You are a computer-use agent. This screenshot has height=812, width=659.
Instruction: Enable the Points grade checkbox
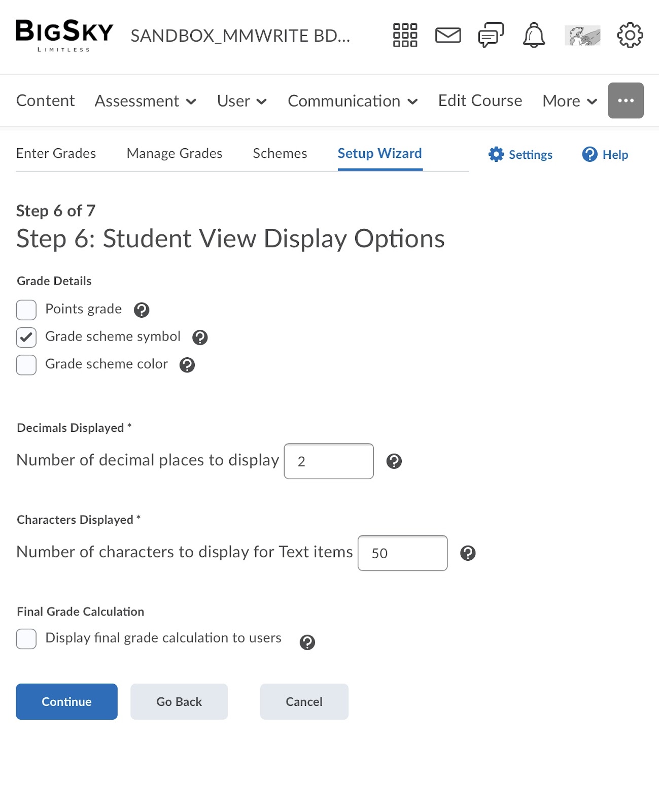tap(26, 310)
